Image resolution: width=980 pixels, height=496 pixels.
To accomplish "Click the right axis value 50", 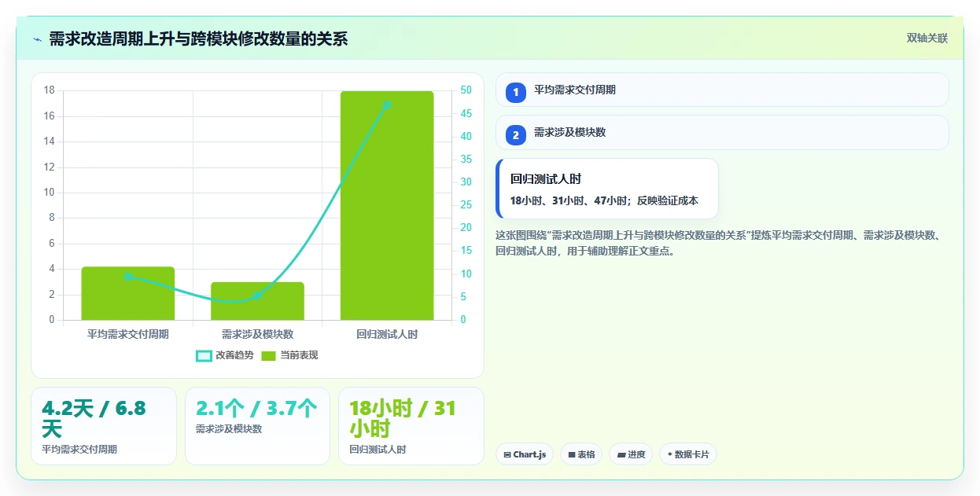I will pos(466,90).
